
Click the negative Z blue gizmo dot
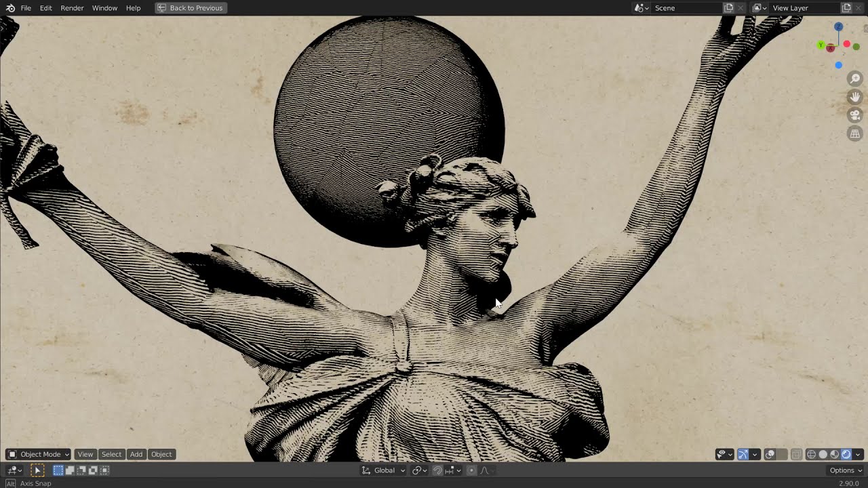click(x=839, y=65)
